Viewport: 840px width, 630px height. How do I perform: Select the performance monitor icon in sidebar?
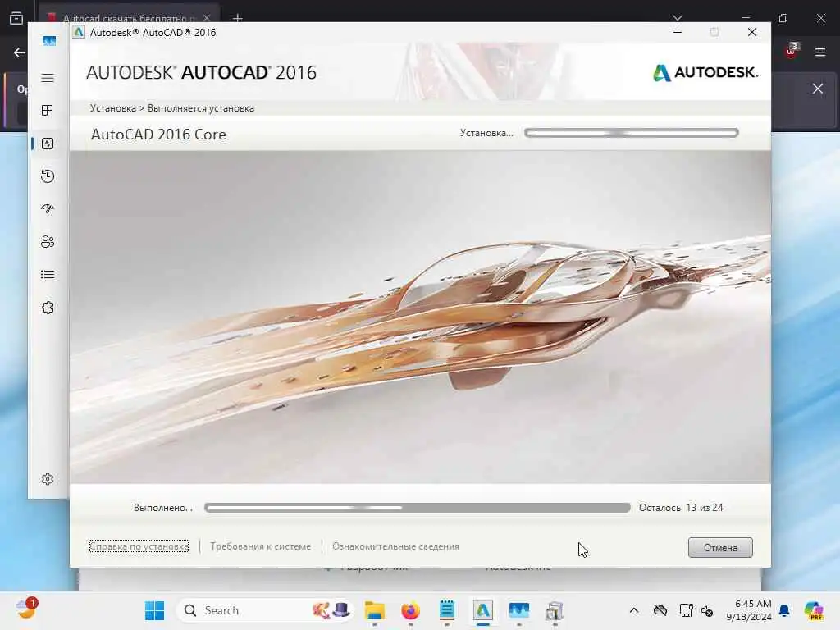[48, 144]
